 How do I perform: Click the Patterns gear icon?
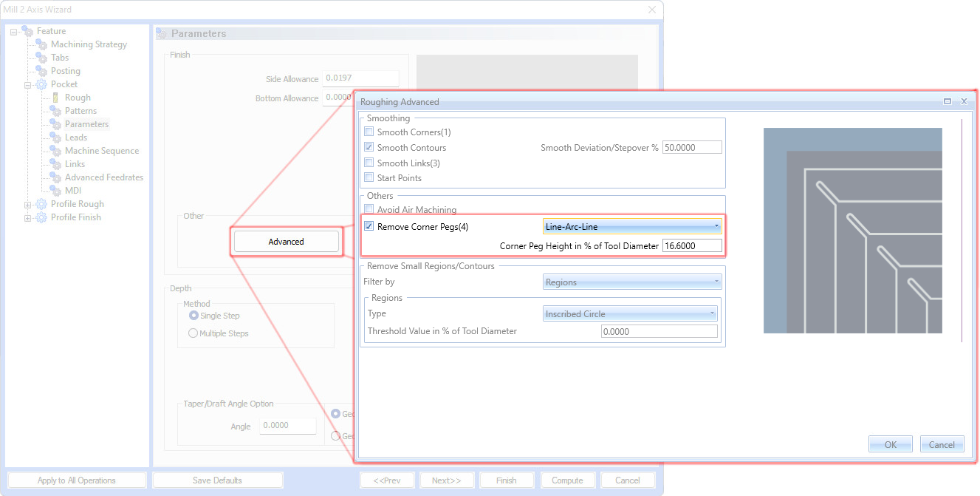click(56, 111)
